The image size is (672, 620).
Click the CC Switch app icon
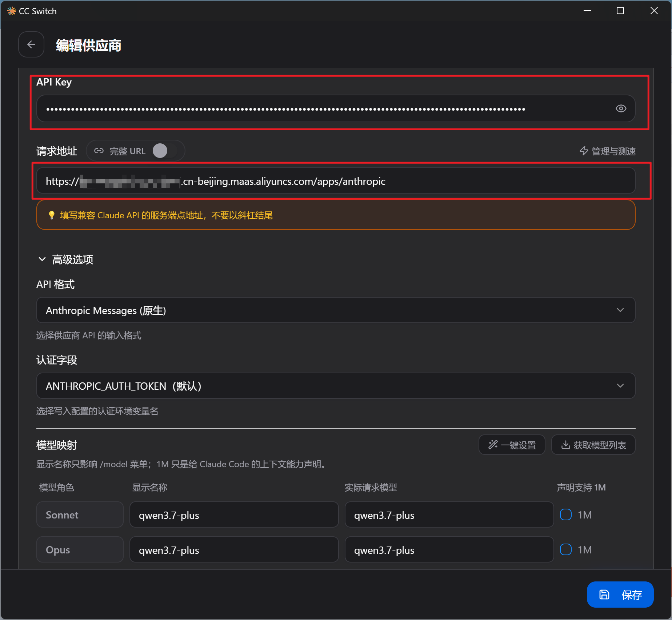click(11, 11)
